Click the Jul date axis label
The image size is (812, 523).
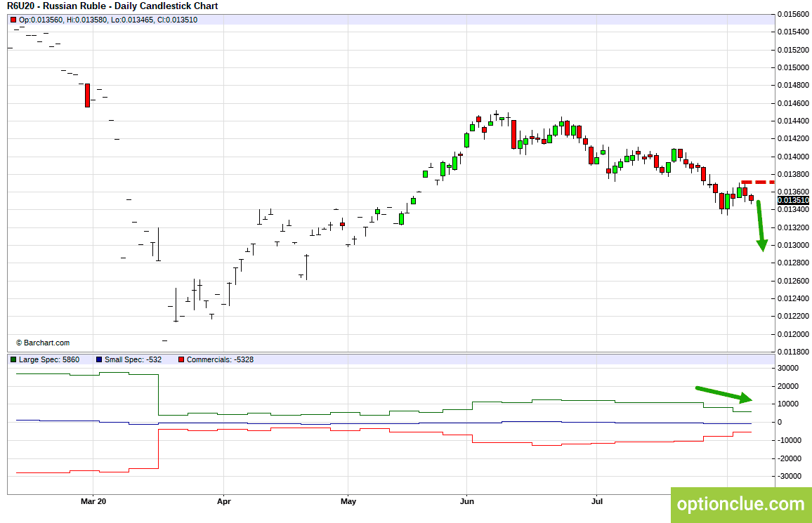(597, 501)
